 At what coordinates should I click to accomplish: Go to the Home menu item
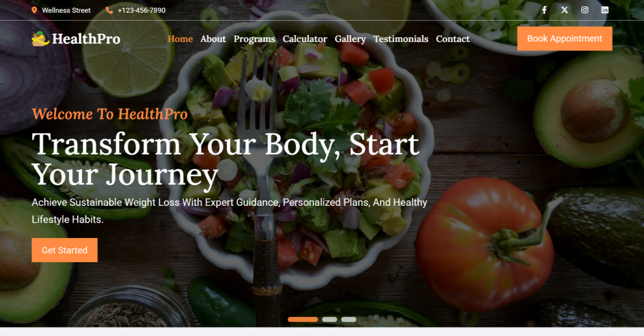click(180, 39)
